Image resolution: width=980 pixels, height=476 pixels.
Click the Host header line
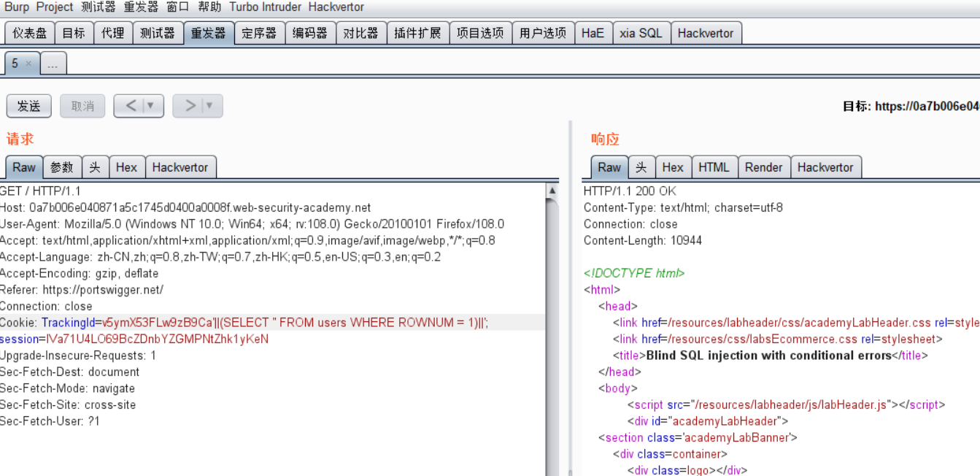pyautogui.click(x=185, y=207)
